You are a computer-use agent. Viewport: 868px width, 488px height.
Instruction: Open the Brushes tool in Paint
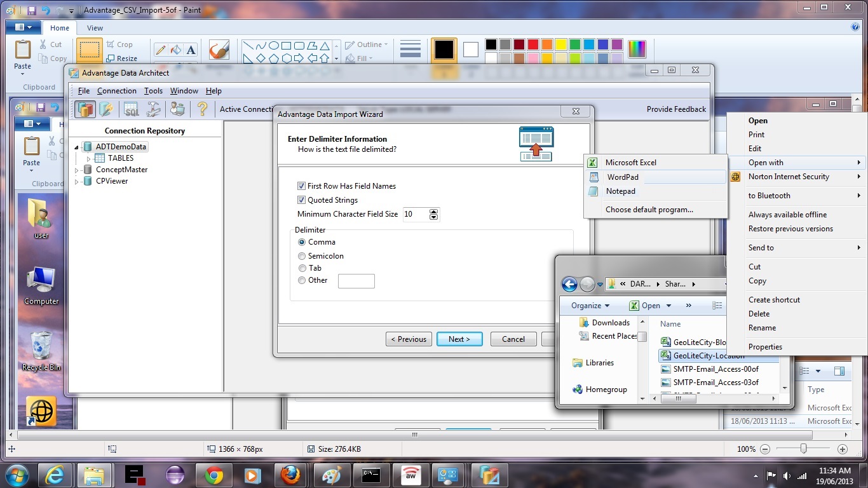click(x=219, y=50)
